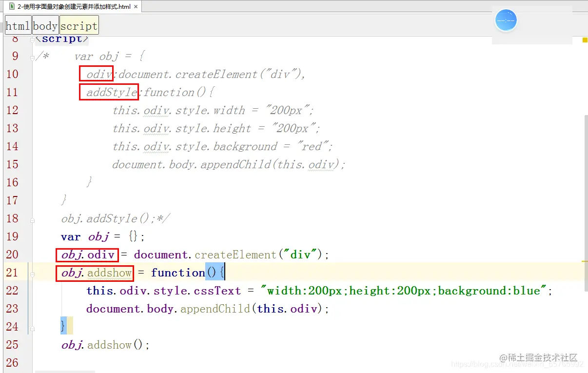This screenshot has width=588, height=373.
Task: Click 'function(){' in the comment on line 11
Action: (x=179, y=93)
